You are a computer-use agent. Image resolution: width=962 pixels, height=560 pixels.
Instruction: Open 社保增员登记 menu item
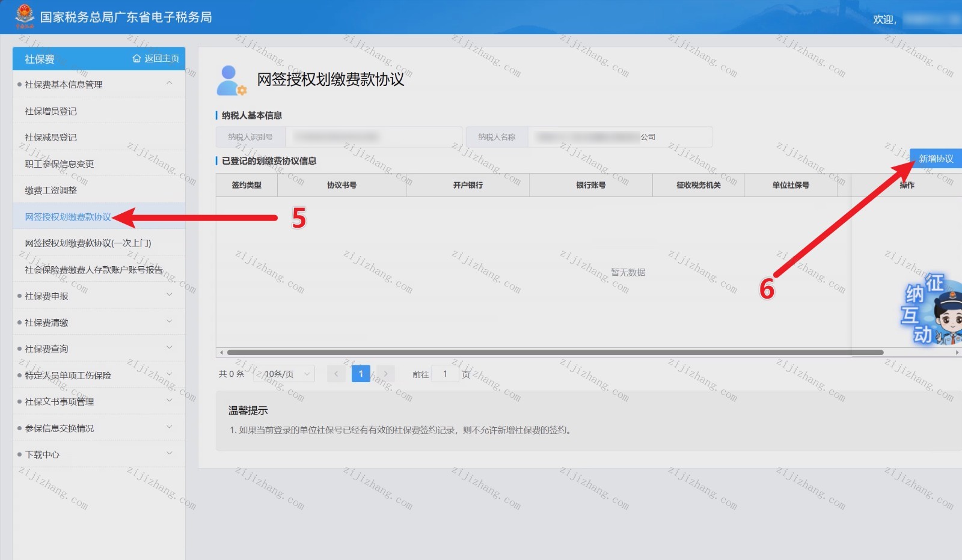coord(99,111)
